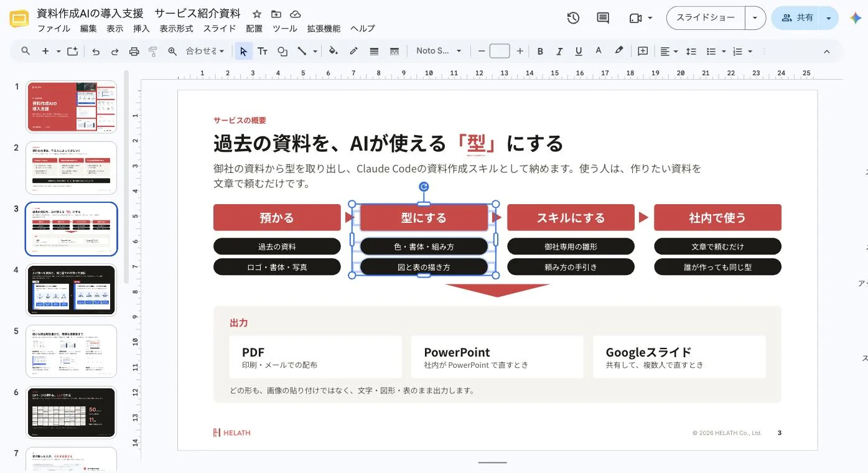This screenshot has width=868, height=473.
Task: Click the search menus magnifier icon
Action: pos(26,51)
